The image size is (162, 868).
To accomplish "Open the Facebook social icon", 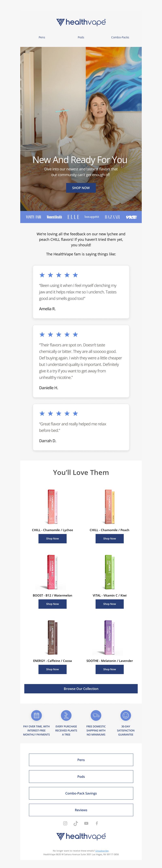I will point(97,823).
